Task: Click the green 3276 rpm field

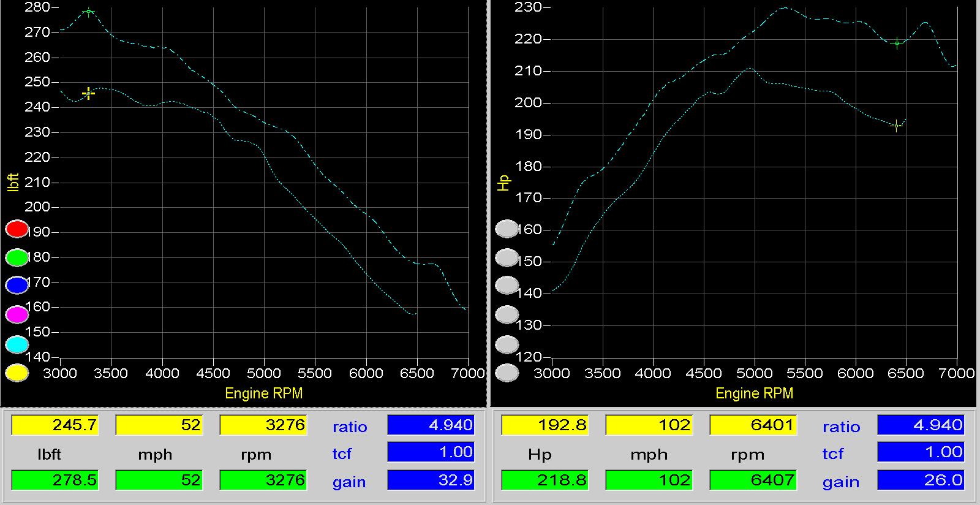Action: click(x=263, y=480)
